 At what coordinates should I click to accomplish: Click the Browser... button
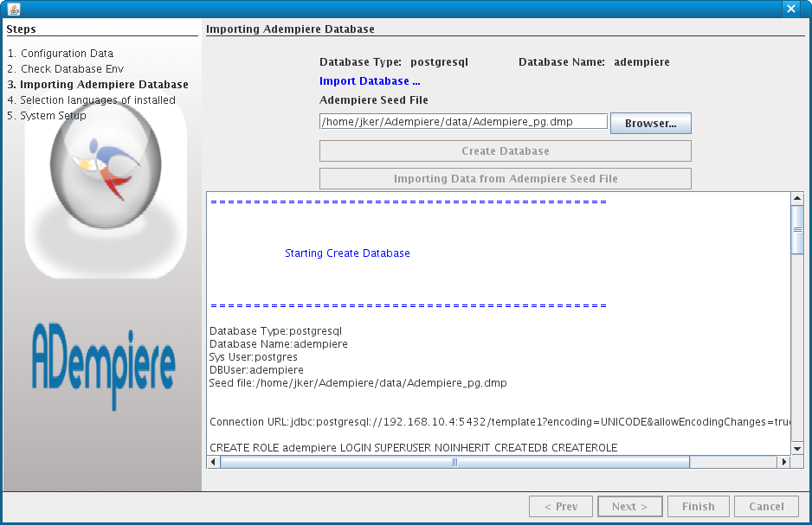click(x=650, y=123)
